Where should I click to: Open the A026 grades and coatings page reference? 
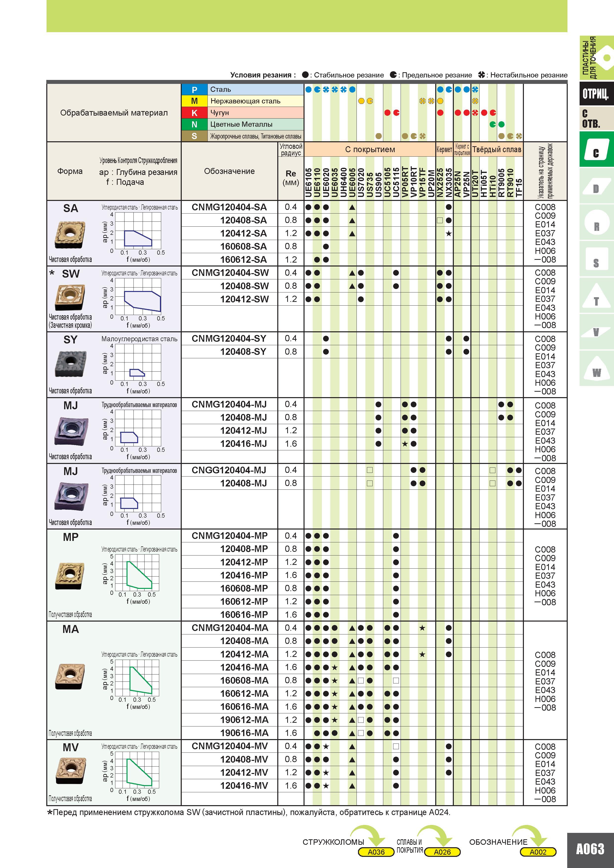point(442,852)
